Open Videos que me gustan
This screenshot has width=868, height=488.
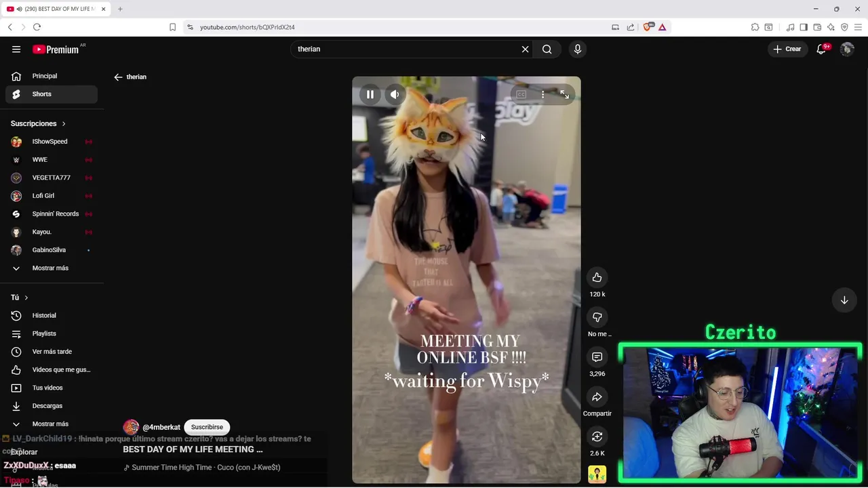(x=52, y=369)
